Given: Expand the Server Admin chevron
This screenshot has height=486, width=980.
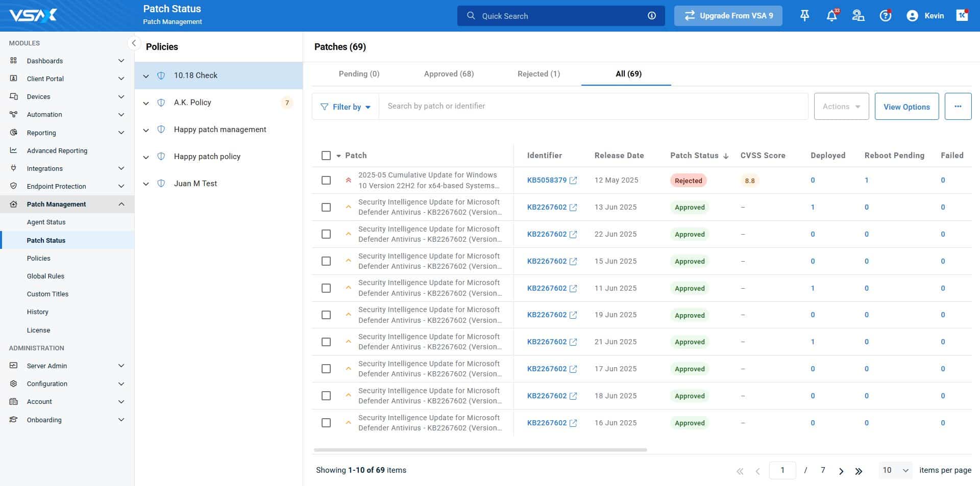Looking at the screenshot, I should pos(121,366).
